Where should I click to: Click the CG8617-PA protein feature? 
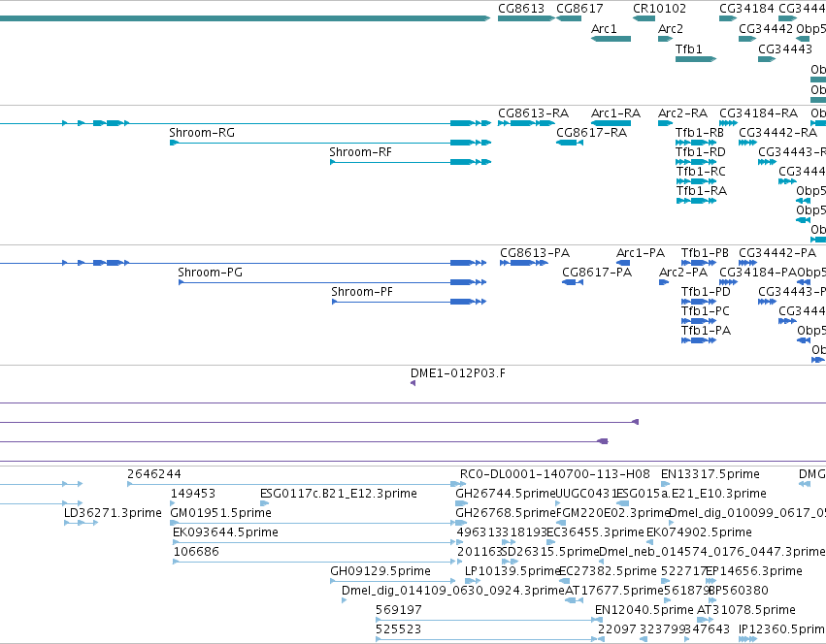572,282
